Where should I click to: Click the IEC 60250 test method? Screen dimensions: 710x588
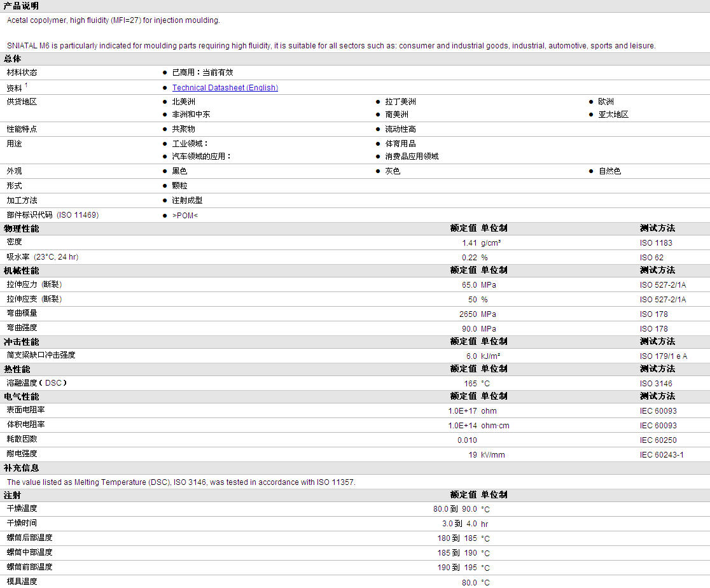click(x=658, y=440)
